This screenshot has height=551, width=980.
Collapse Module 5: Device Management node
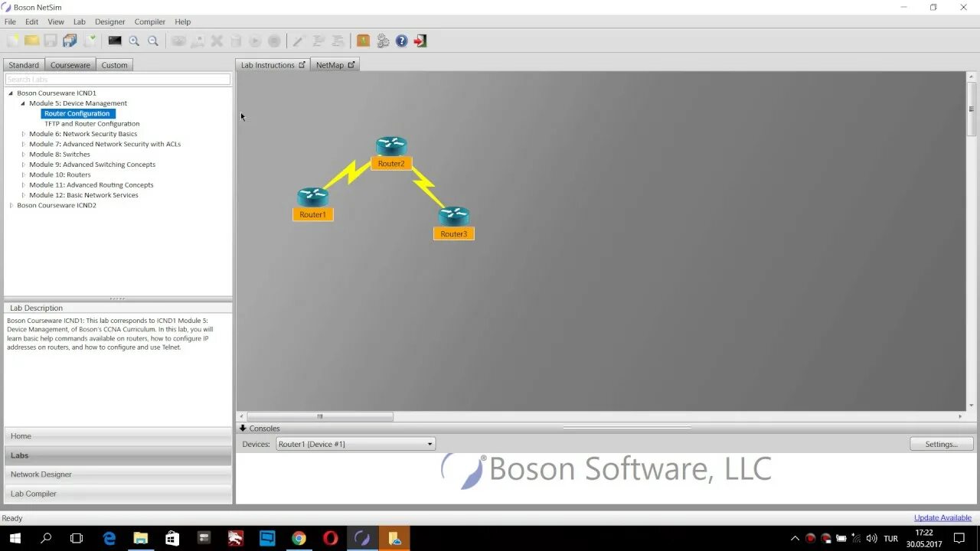pos(23,103)
